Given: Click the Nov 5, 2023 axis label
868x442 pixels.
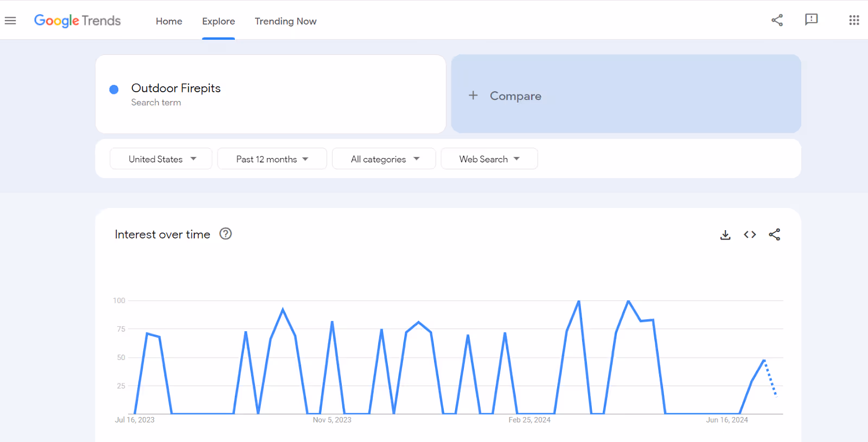Looking at the screenshot, I should (332, 420).
